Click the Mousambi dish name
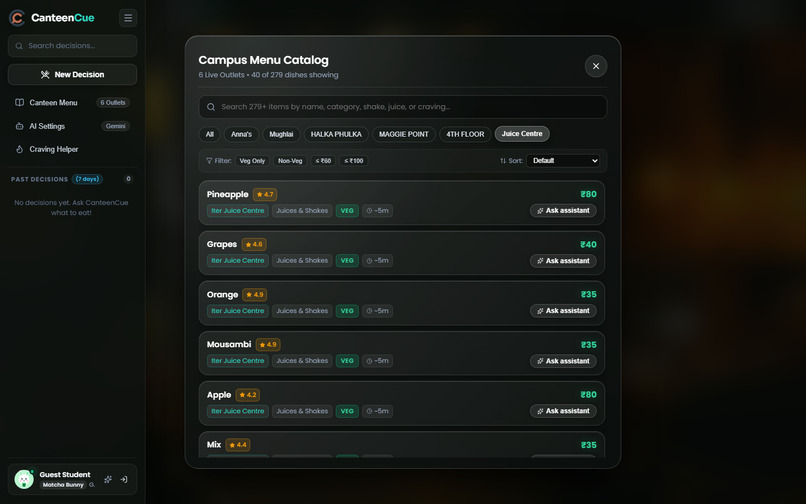Image resolution: width=806 pixels, height=504 pixels. [229, 345]
